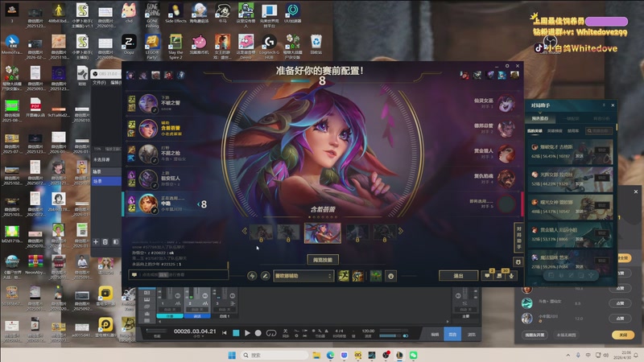Open Microsoft Edge from the taskbar

[x=330, y=355]
